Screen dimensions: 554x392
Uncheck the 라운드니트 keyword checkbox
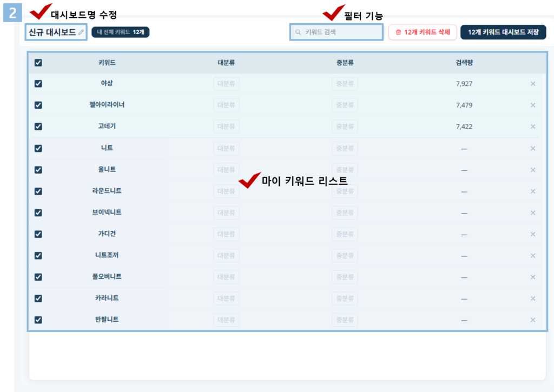tap(38, 191)
